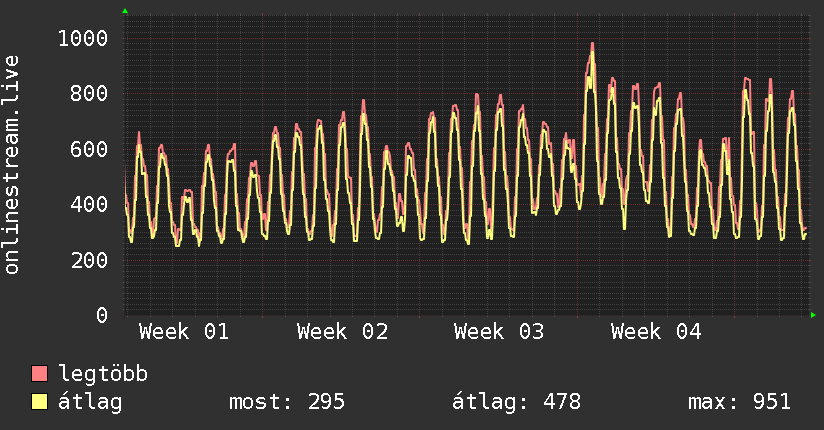The width and height of the screenshot is (824, 430).
Task: Click the green arrow atop the y-axis
Action: [x=125, y=11]
